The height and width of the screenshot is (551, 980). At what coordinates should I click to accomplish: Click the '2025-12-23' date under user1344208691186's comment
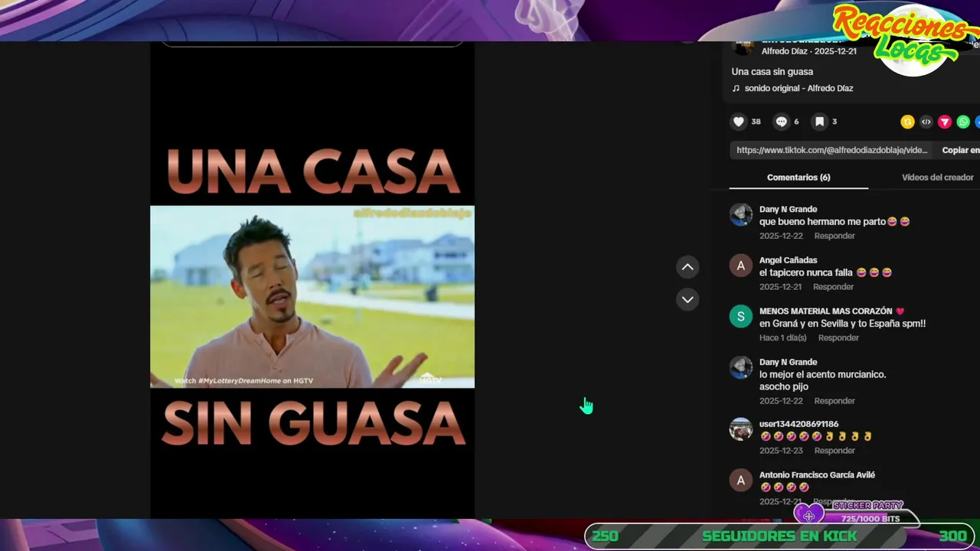coord(781,451)
